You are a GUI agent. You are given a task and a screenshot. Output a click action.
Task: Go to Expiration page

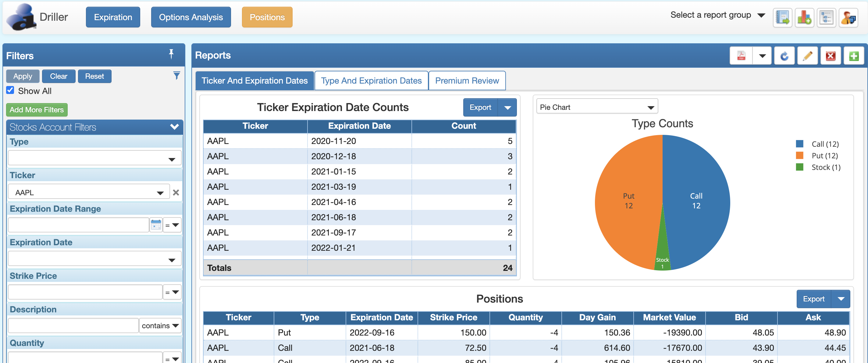pyautogui.click(x=113, y=17)
